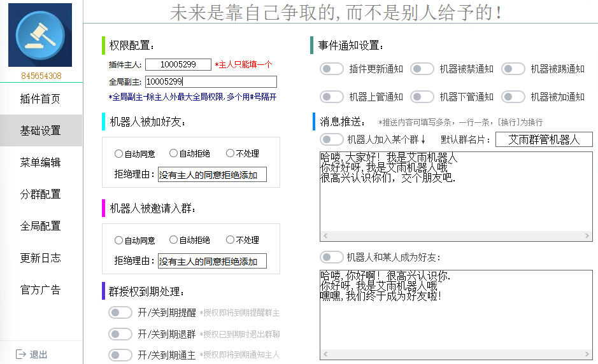
Task: Click the 群授权到期处理 heading
Action: point(146,291)
